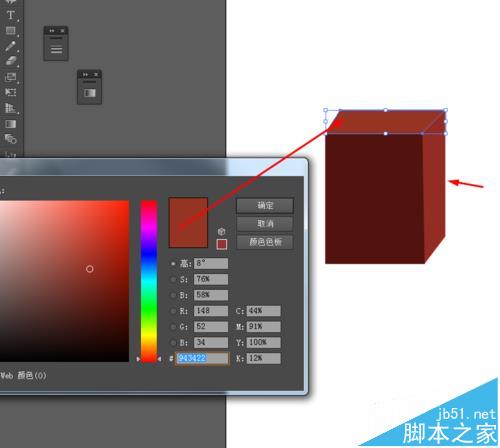This screenshot has width=500, height=448.
Task: Click the M field showing 91%
Action: (x=264, y=327)
